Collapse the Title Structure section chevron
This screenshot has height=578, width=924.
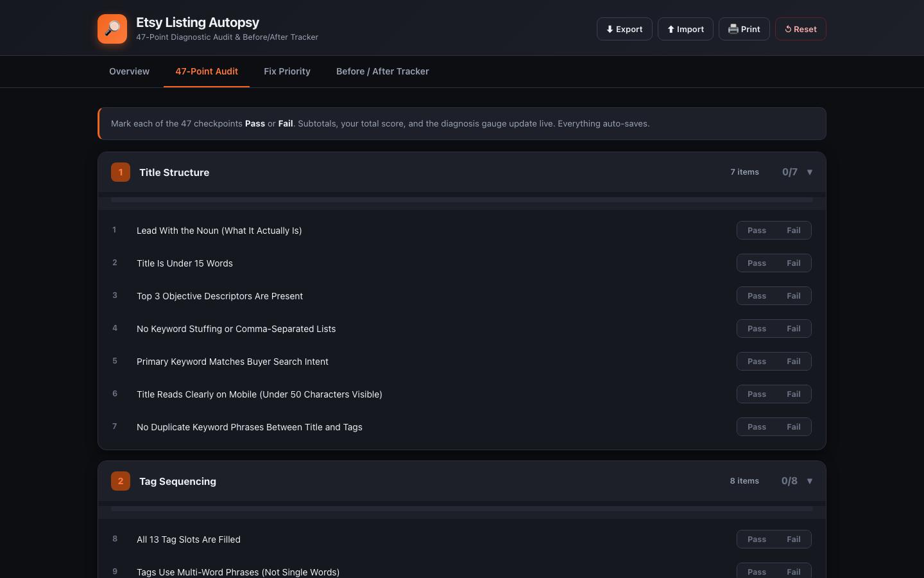point(810,172)
